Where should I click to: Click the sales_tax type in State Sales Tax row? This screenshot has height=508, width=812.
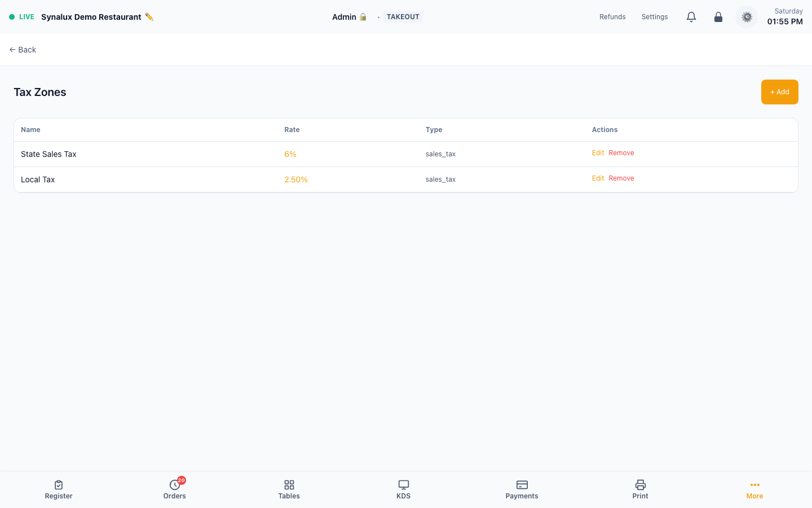click(x=440, y=154)
